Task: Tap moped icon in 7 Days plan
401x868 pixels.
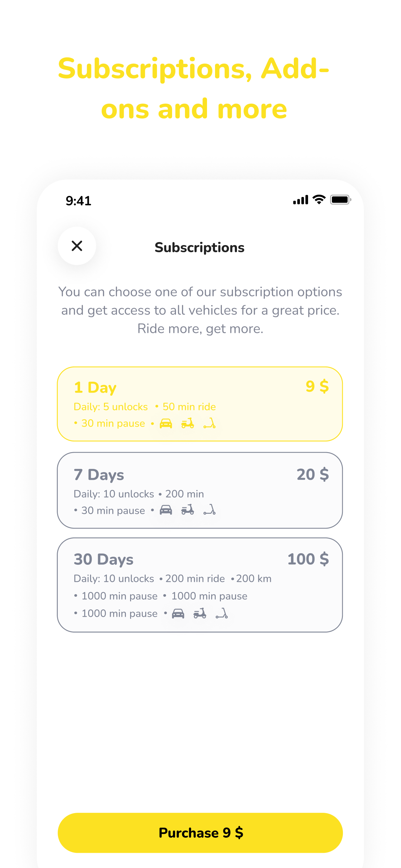Action: (x=188, y=510)
